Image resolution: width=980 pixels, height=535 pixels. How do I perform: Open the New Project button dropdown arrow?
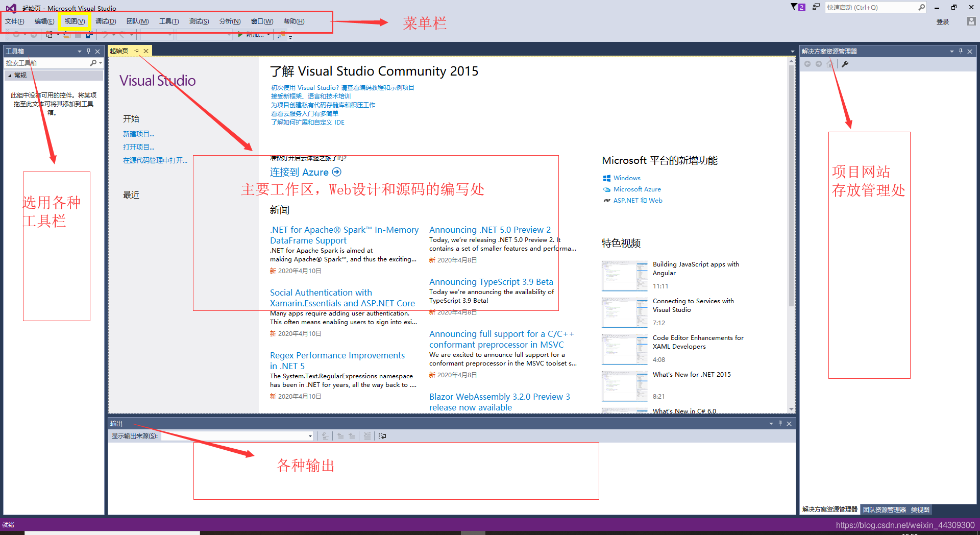point(58,35)
